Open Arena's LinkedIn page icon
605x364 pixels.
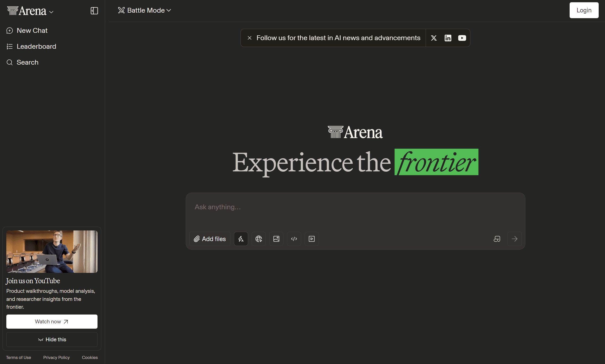tap(448, 38)
